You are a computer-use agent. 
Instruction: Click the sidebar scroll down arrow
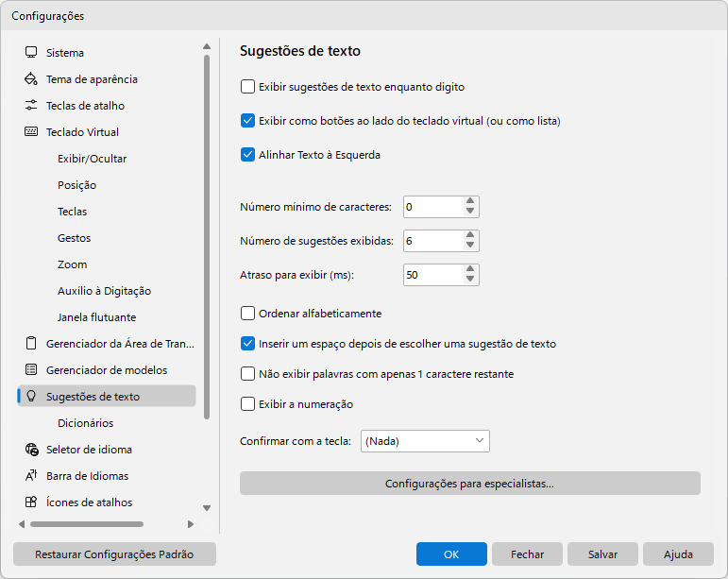(x=207, y=508)
